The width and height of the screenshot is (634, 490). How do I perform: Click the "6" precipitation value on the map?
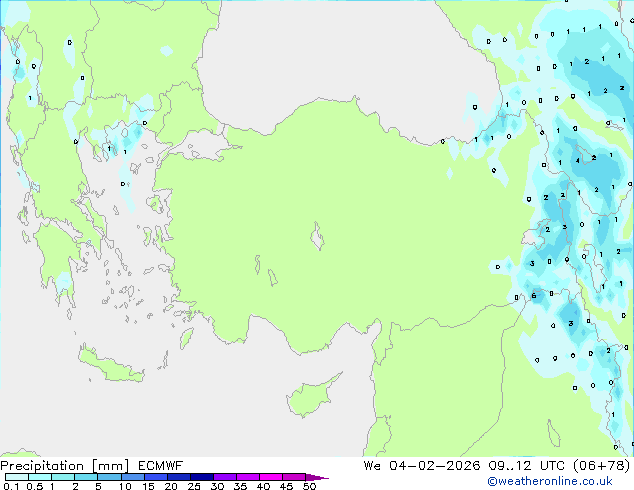click(x=534, y=295)
